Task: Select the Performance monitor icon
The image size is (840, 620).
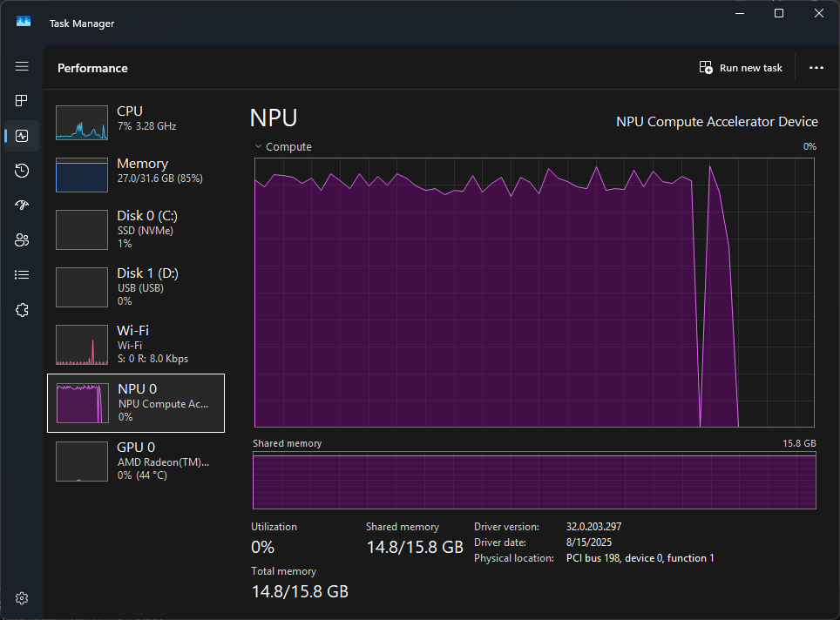Action: coord(21,135)
